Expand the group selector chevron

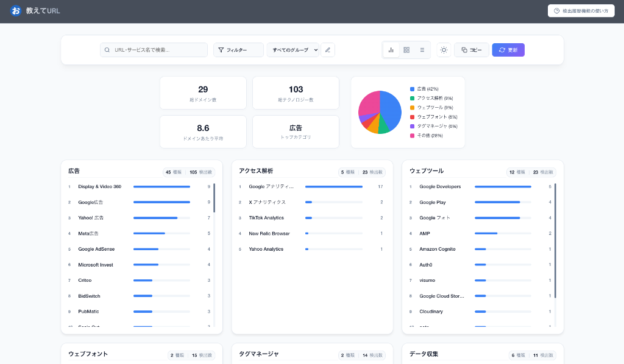[x=316, y=50]
